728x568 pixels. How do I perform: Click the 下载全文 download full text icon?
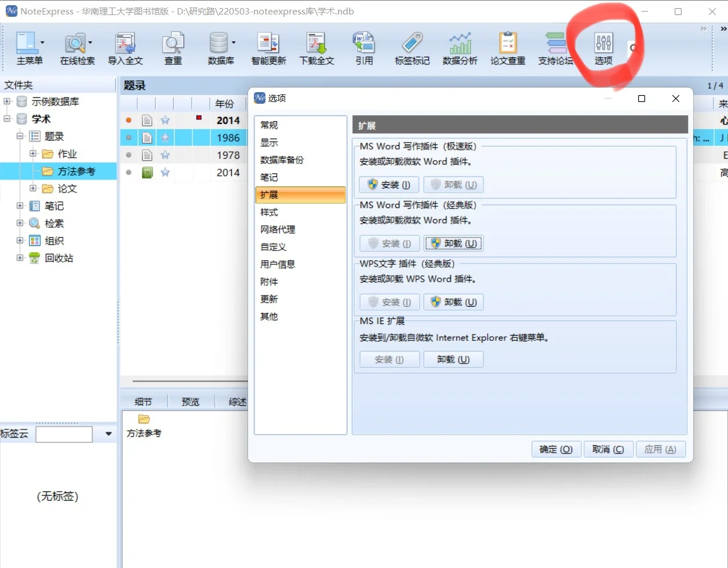[x=316, y=43]
